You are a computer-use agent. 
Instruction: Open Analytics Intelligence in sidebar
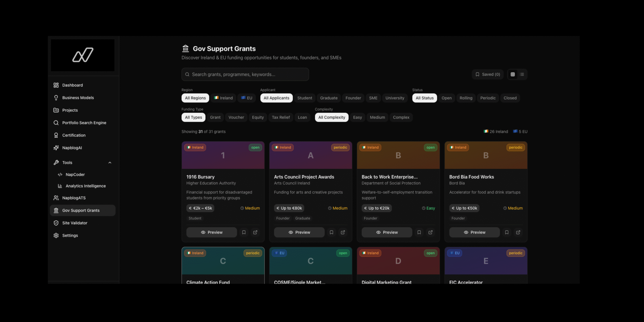[86, 186]
